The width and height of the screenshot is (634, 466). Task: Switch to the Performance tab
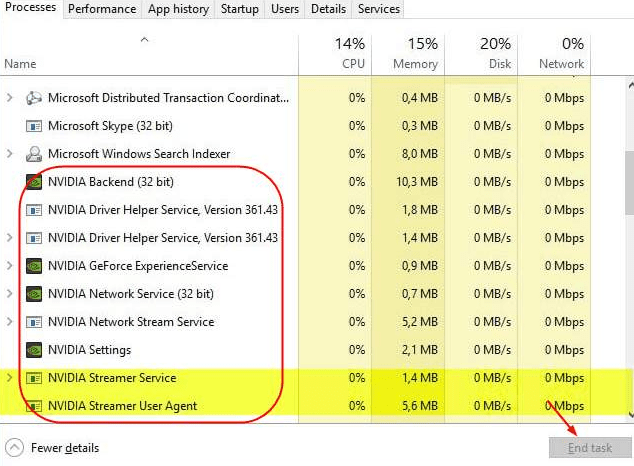(x=102, y=9)
